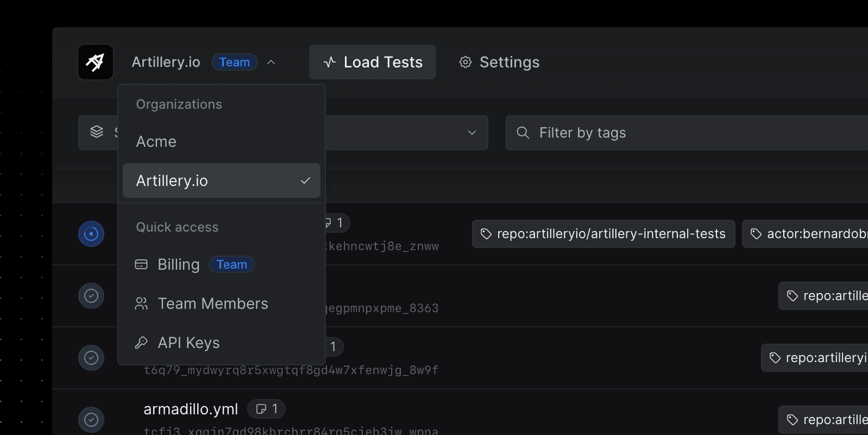
Task: Open Billing from Quick access
Action: [222, 264]
